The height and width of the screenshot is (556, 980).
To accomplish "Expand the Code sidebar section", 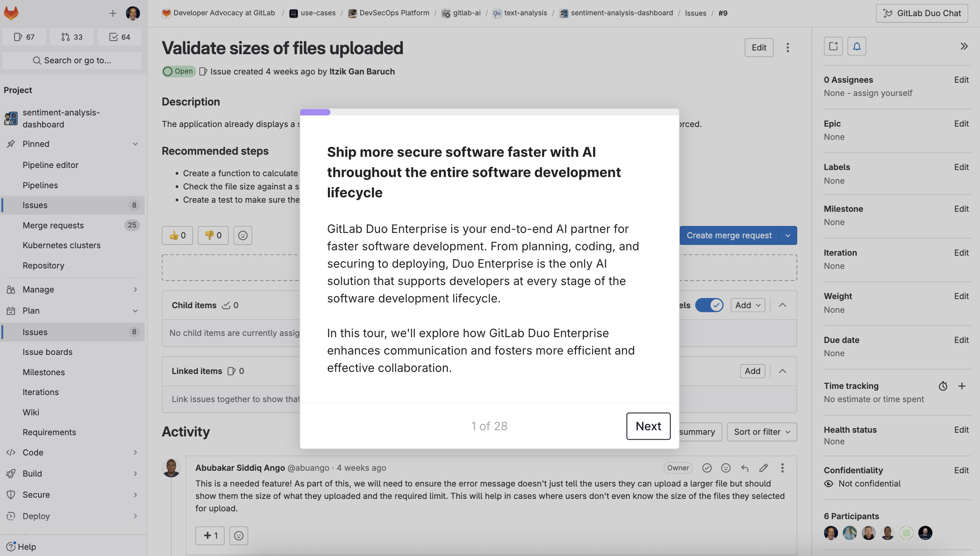I will click(x=135, y=453).
